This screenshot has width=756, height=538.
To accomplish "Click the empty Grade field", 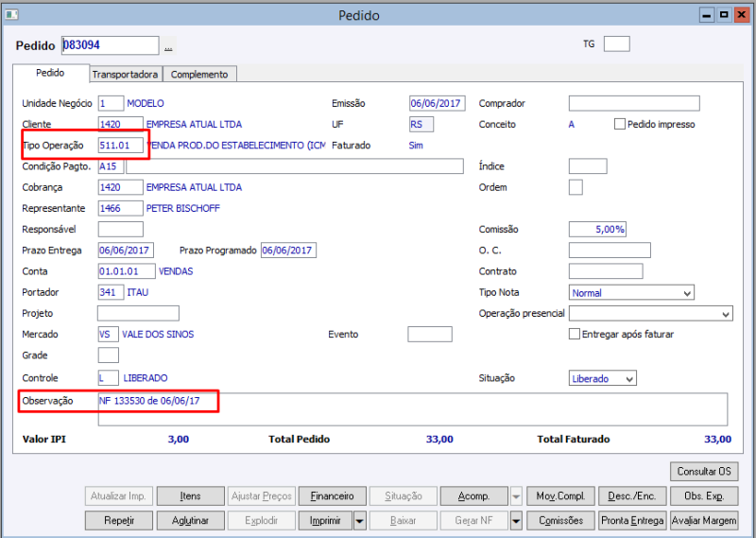I will pyautogui.click(x=109, y=356).
